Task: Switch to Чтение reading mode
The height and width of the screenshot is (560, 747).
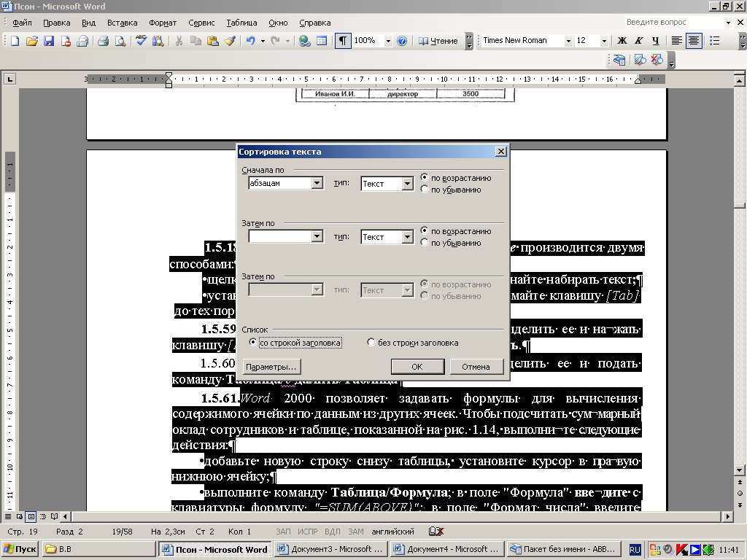Action: (438, 41)
